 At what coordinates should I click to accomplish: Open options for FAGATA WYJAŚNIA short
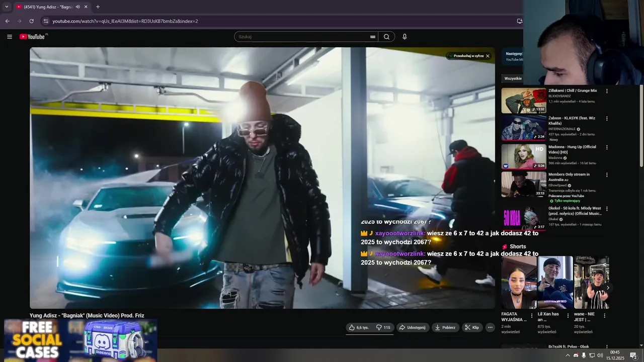click(531, 316)
